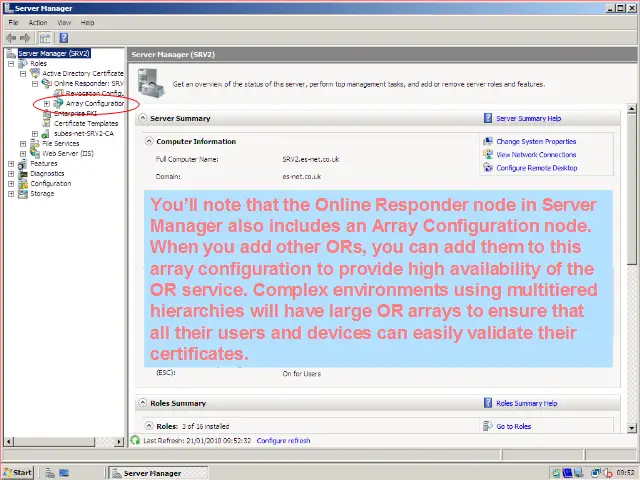Screen dimensions: 640x480
Task: Click the subes-net-SRV2-CA node icon
Action: 45,133
